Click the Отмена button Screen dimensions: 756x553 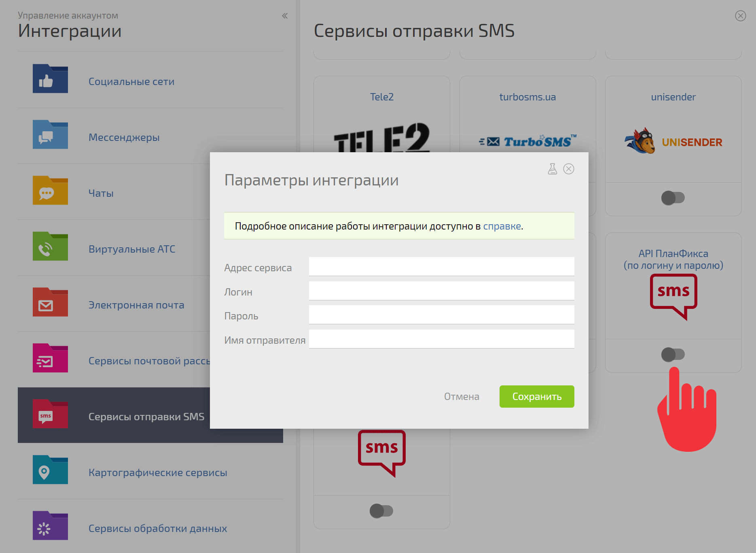(462, 397)
